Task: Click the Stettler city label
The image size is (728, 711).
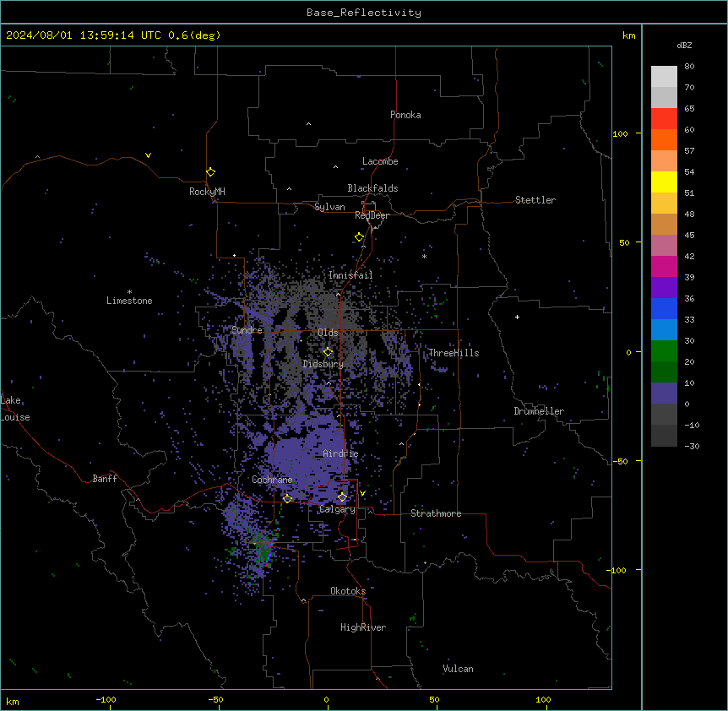Action: pyautogui.click(x=535, y=200)
